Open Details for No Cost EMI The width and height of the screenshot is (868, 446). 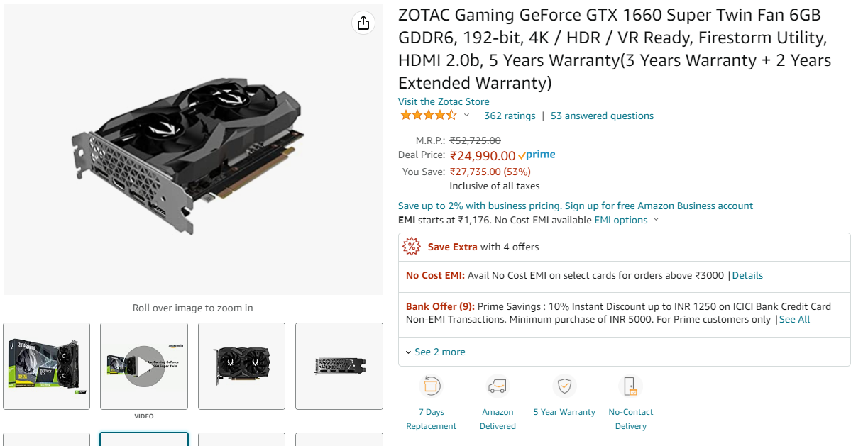(747, 275)
